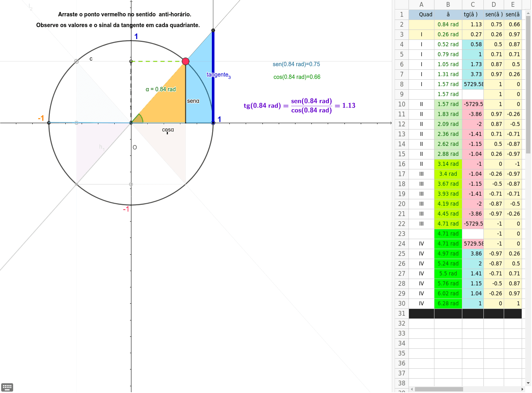Click the spreadsheet horizontal scrollbar thumb

pos(439,389)
